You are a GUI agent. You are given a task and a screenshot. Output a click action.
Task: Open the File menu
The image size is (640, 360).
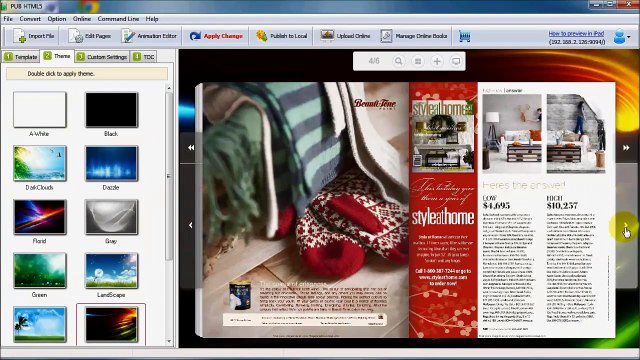coord(8,19)
